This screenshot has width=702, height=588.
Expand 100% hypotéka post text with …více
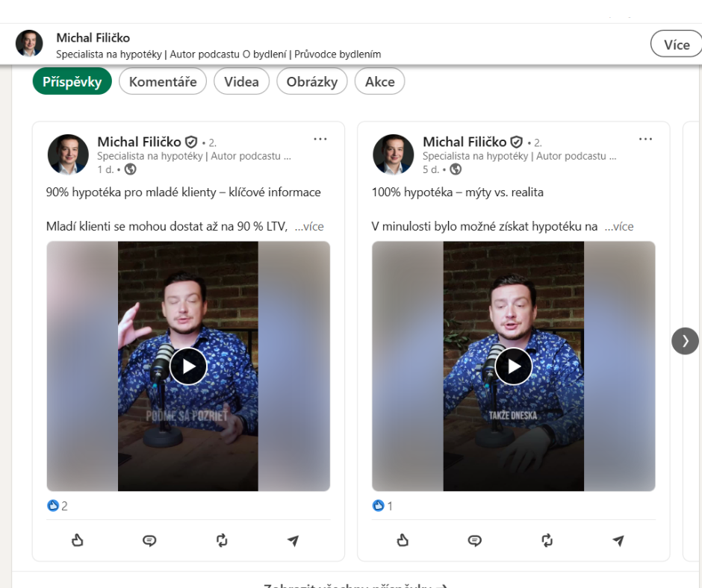619,226
